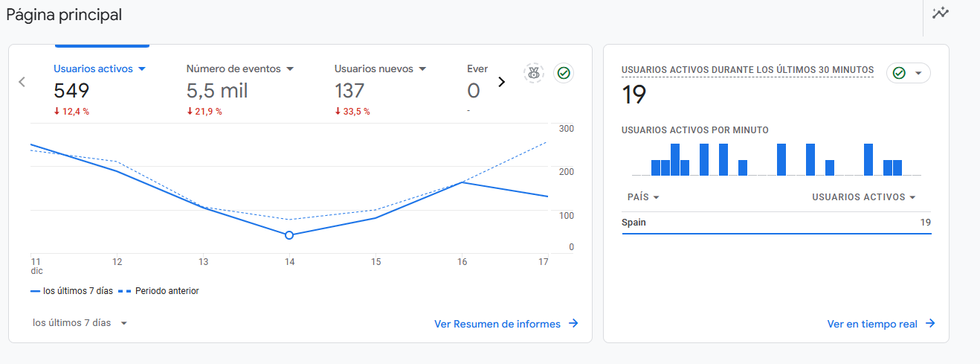
Task: Click the medal badge icon in chart card
Action: [533, 73]
